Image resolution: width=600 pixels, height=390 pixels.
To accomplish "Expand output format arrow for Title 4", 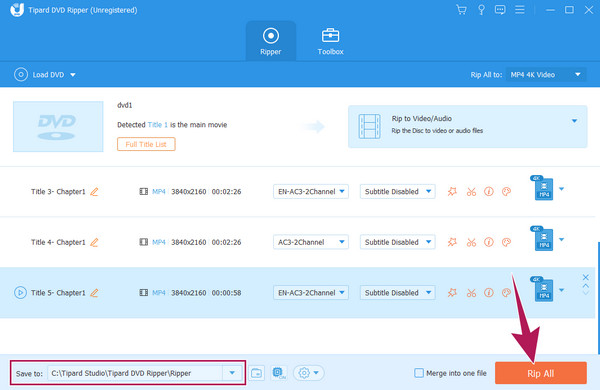I will pos(561,239).
